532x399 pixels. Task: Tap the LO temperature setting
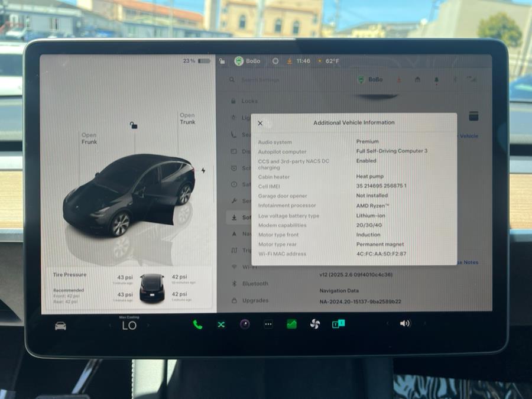coord(129,326)
